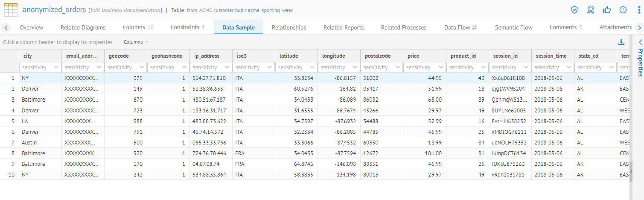Viewport: 644px width, 200px height.
Task: Click the shield checkmark certify icon
Action: (574, 10)
